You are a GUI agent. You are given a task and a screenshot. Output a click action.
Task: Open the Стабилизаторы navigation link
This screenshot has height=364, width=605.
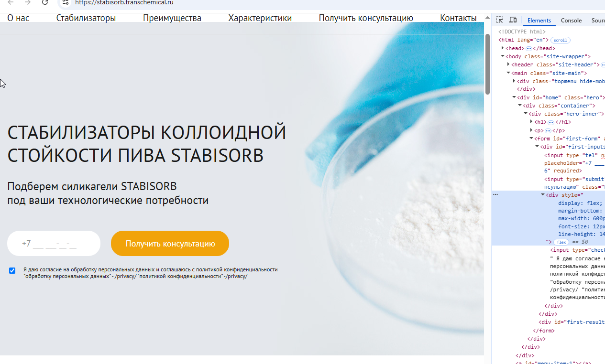[x=86, y=18]
